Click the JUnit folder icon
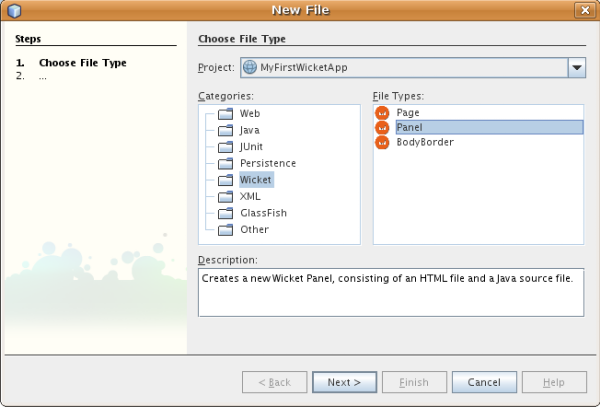Image resolution: width=600 pixels, height=407 pixels. pyautogui.click(x=225, y=147)
